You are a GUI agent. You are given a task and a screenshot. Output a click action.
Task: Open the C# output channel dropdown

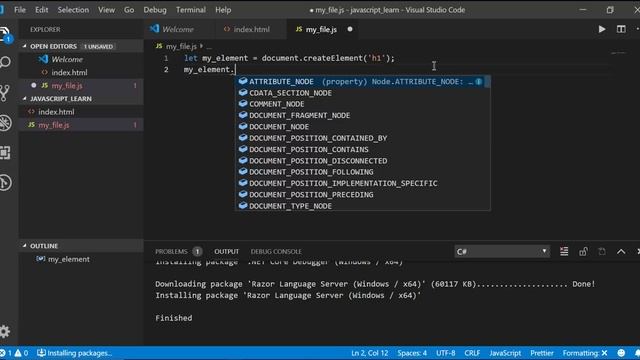click(x=502, y=251)
